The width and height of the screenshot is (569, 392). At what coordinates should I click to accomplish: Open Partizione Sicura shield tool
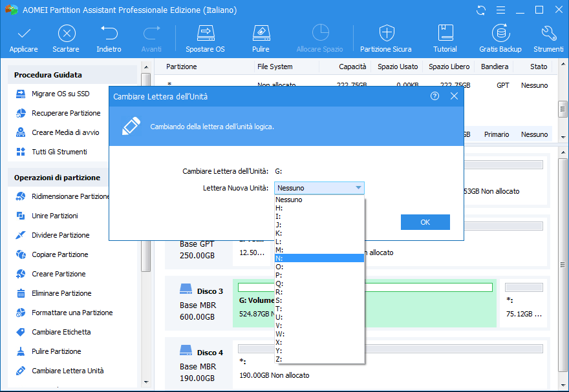pos(386,34)
